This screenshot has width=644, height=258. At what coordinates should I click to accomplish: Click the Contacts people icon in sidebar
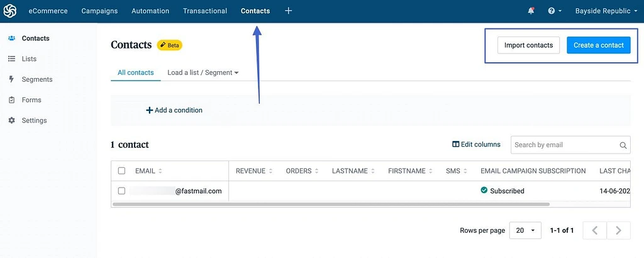point(11,38)
